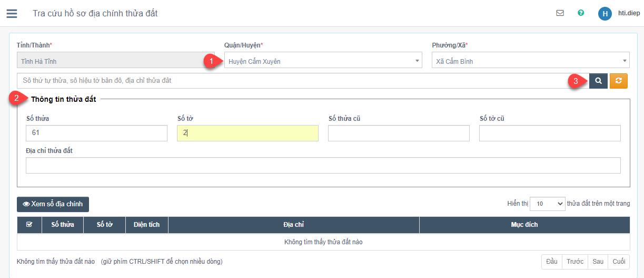Image resolution: width=644 pixels, height=278 pixels.
Task: Sort by Số thửa column header
Action: click(63, 225)
